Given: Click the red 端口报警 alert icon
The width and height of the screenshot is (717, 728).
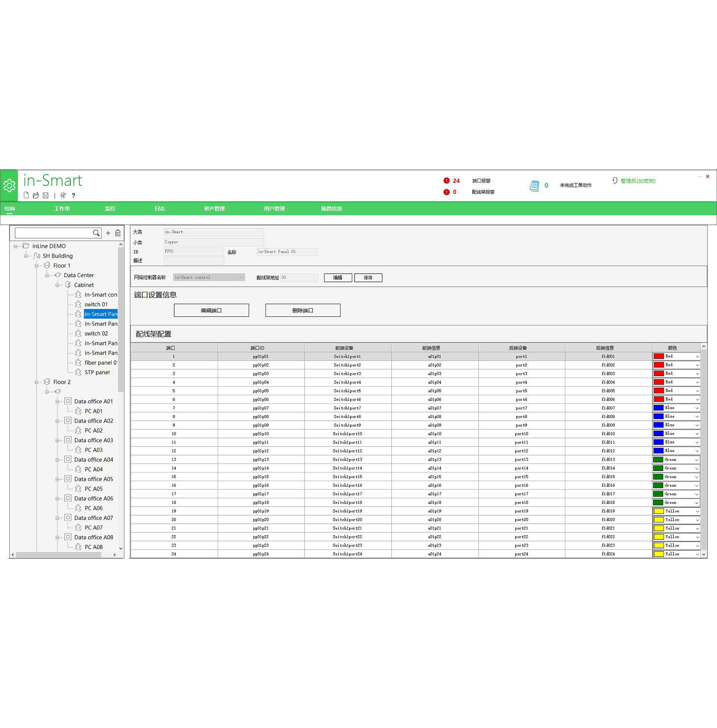Looking at the screenshot, I should tap(446, 180).
